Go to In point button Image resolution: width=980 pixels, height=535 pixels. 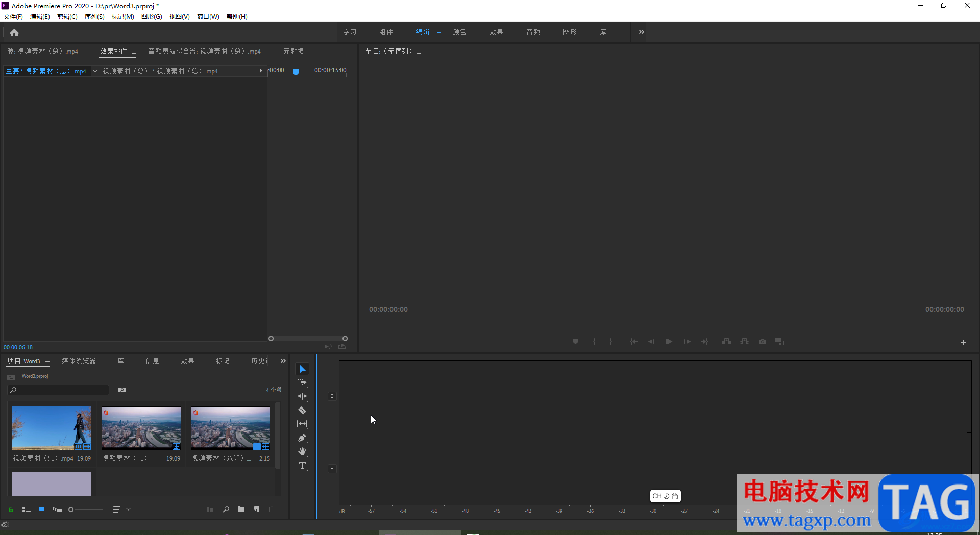point(633,342)
